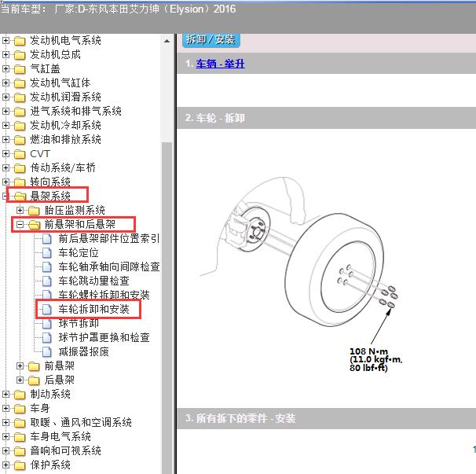Screen dimensions: 476x474
Task: Select the 前悬架和后悬架 label
Action: 80,225
